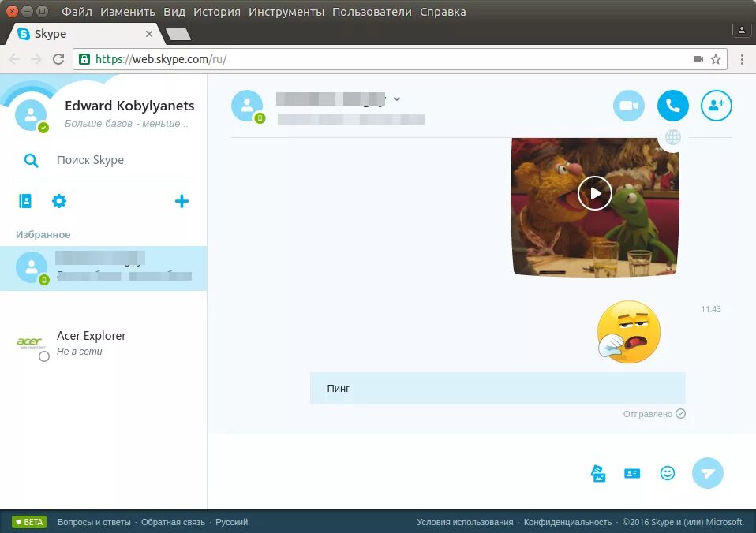Open the Инструменты menu
This screenshot has height=533, width=756.
tap(286, 12)
